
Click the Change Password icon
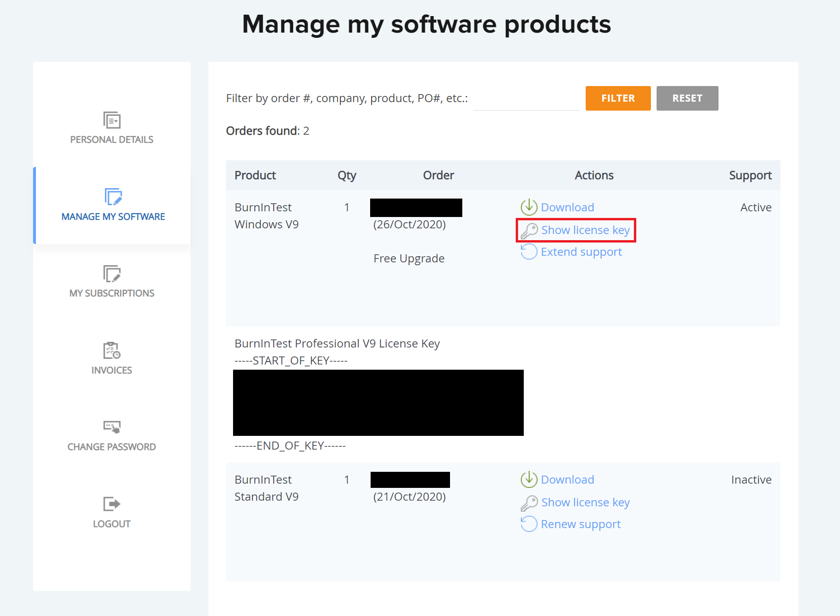112,427
